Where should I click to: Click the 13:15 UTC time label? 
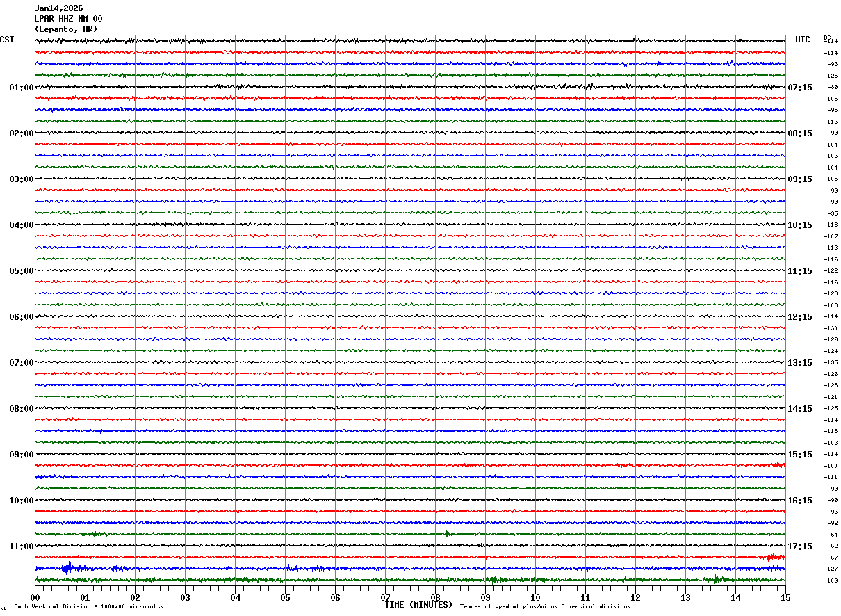tap(800, 363)
